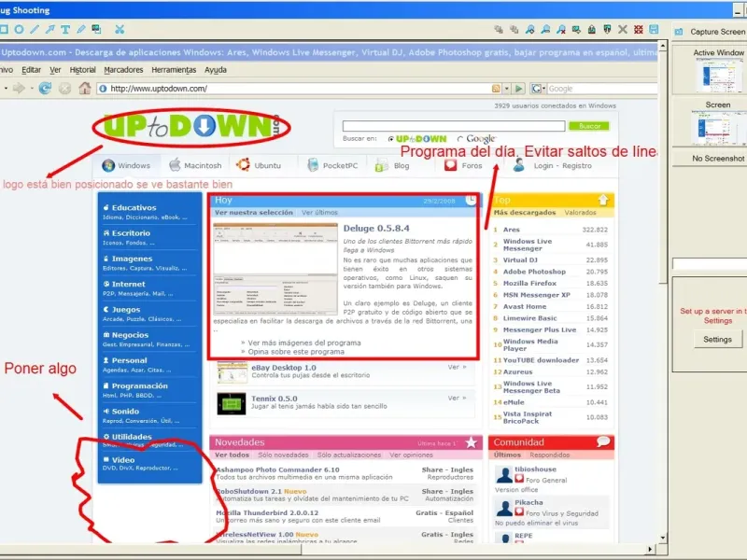747x560 pixels.
Task: Open the Ayuda menu
Action: pyautogui.click(x=216, y=70)
